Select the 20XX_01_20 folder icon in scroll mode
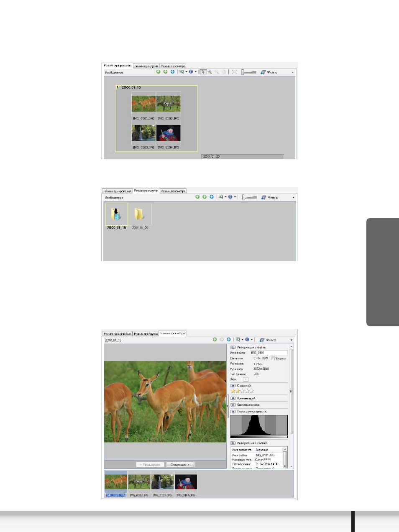Screen dimensions: 399x532 [x=140, y=214]
